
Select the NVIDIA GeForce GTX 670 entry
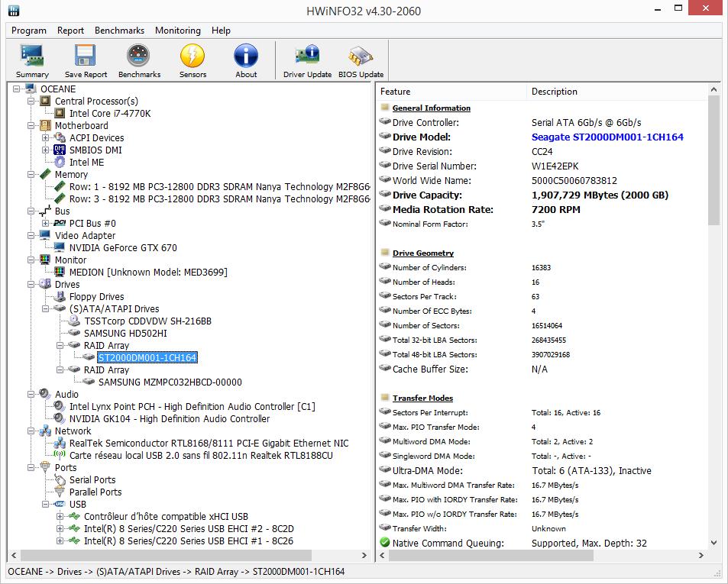tap(122, 248)
